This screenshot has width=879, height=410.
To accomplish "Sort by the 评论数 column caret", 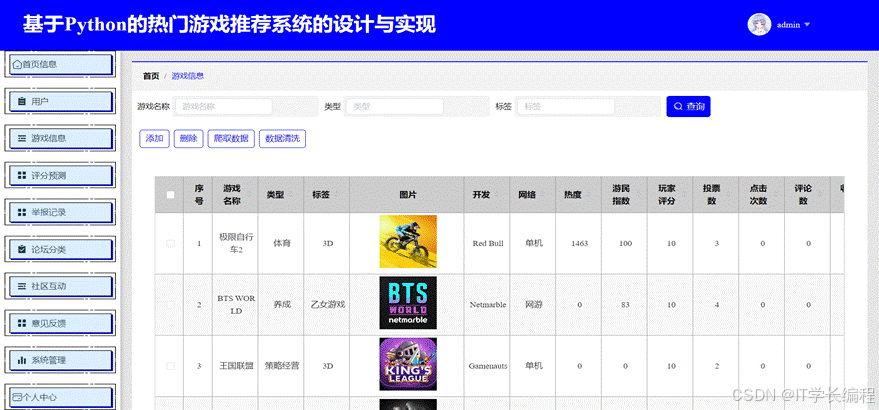I will click(820, 195).
